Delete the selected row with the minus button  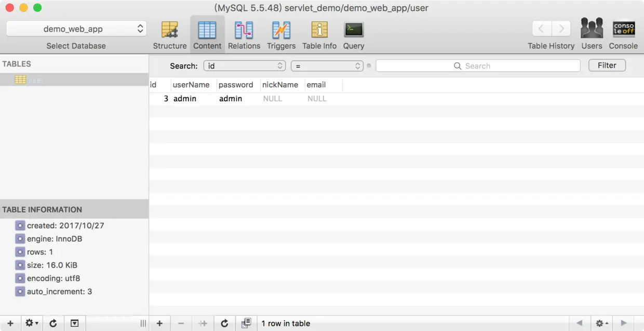(181, 323)
